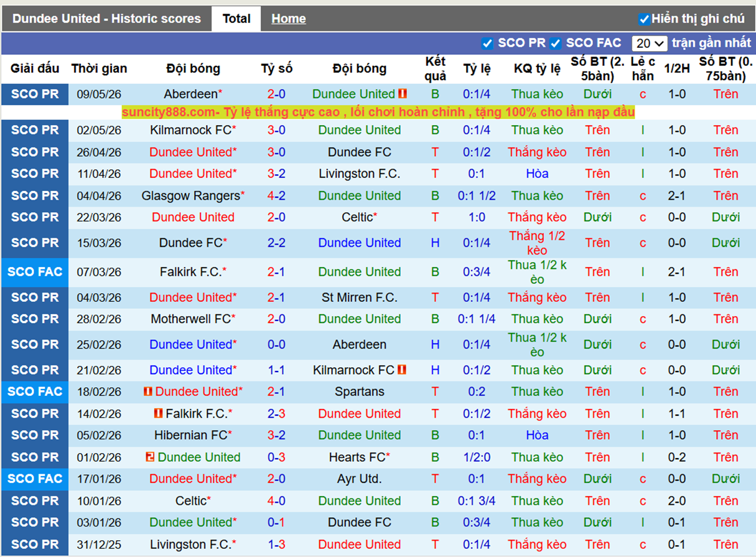The width and height of the screenshot is (756, 557).
Task: Click Hòa result in Livingston 11/04/26 row
Action: click(x=537, y=174)
